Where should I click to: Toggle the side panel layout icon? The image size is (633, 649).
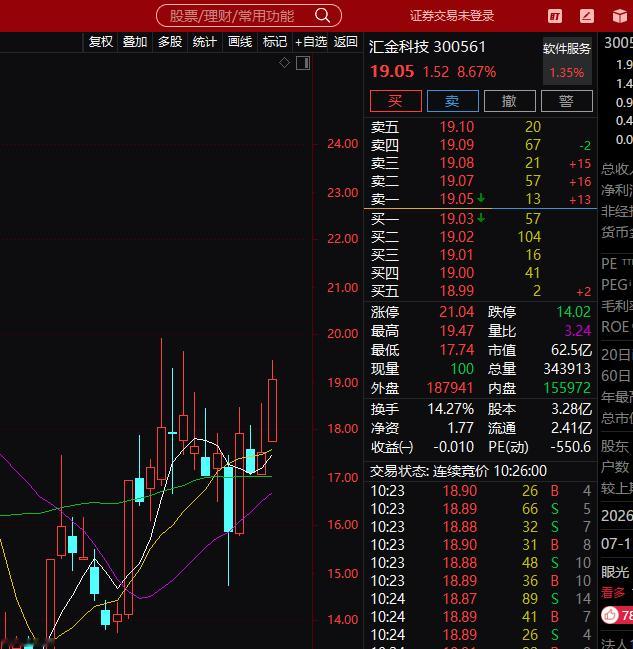click(303, 63)
